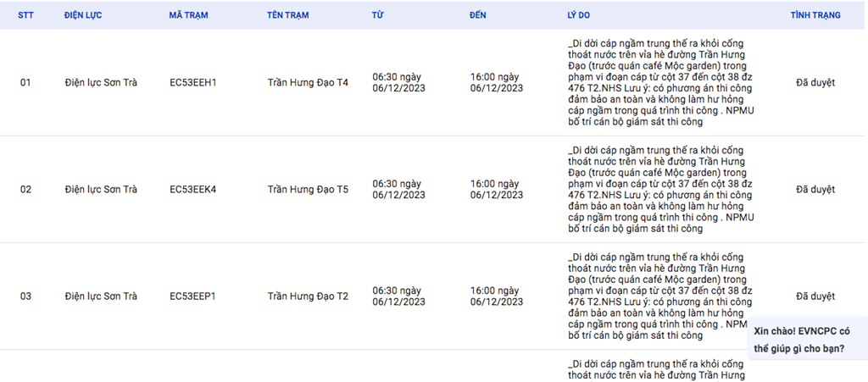
Task: Click station name Trần Hưng Đạo T4
Action: 308,83
